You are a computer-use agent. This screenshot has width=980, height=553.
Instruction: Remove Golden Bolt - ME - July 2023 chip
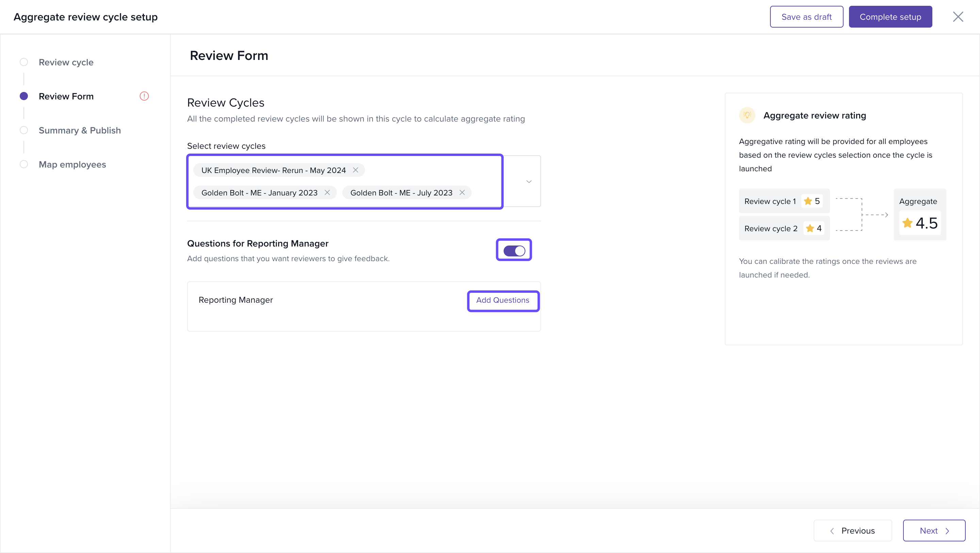pos(462,193)
